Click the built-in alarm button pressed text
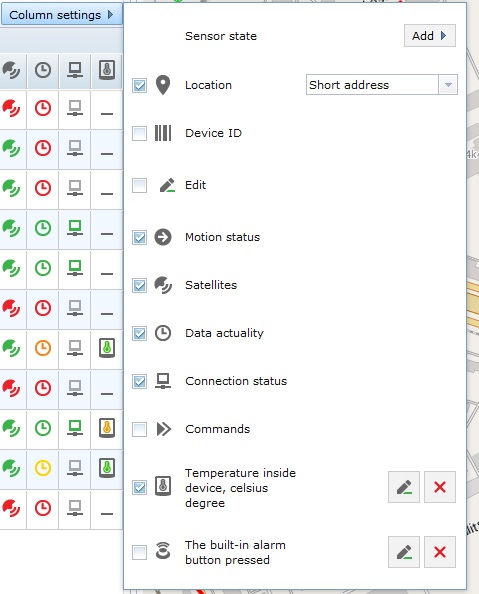This screenshot has width=479, height=594. [235, 552]
